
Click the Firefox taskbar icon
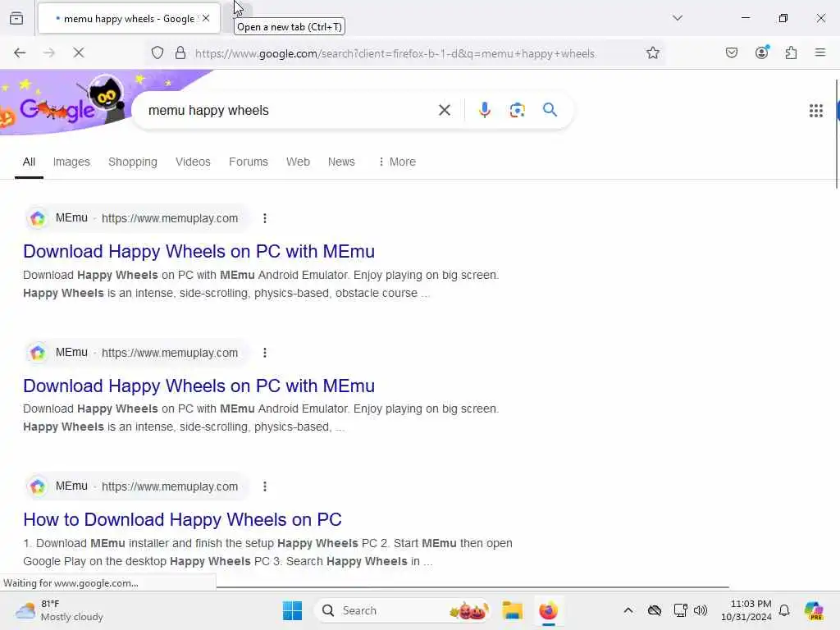click(548, 610)
